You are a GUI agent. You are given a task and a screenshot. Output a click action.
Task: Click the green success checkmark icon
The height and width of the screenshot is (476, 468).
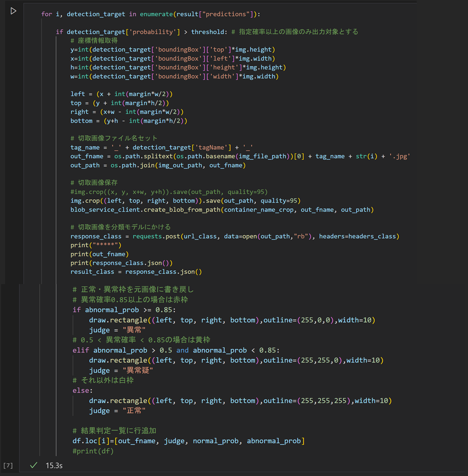[33, 465]
